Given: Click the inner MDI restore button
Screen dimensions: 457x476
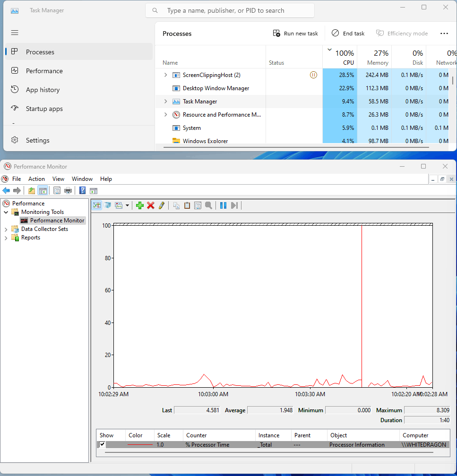Looking at the screenshot, I should click(442, 179).
